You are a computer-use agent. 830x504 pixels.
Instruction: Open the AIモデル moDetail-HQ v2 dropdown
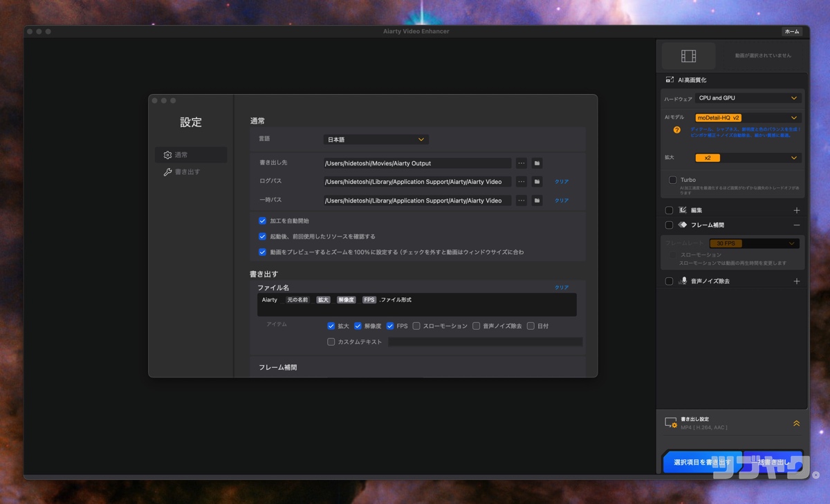[x=748, y=118]
